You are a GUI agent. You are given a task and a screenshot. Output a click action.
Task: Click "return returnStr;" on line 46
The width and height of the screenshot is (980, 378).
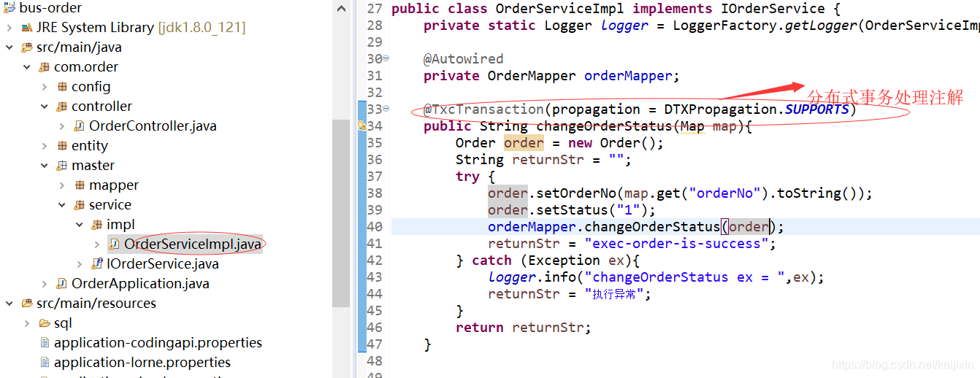pyautogui.click(x=524, y=328)
